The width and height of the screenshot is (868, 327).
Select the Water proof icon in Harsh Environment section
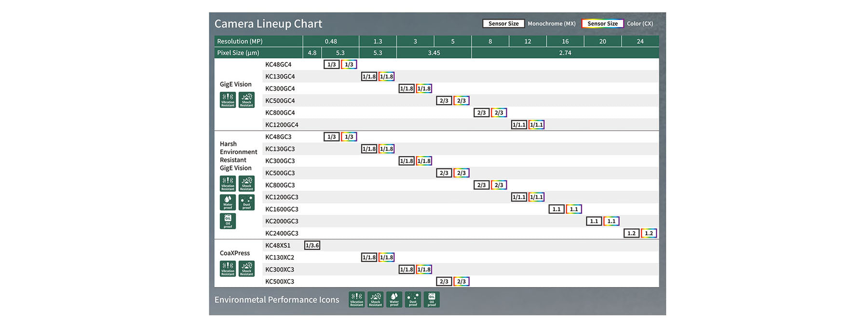pyautogui.click(x=228, y=202)
